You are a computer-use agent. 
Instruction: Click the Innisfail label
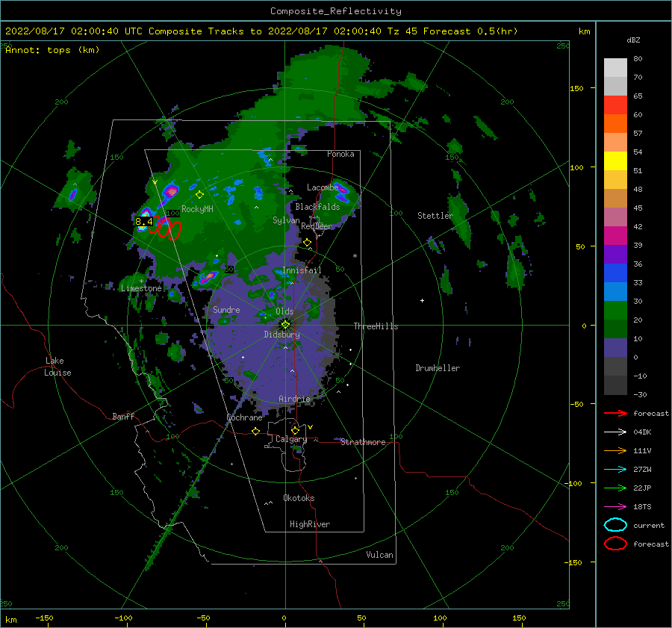[x=302, y=270]
